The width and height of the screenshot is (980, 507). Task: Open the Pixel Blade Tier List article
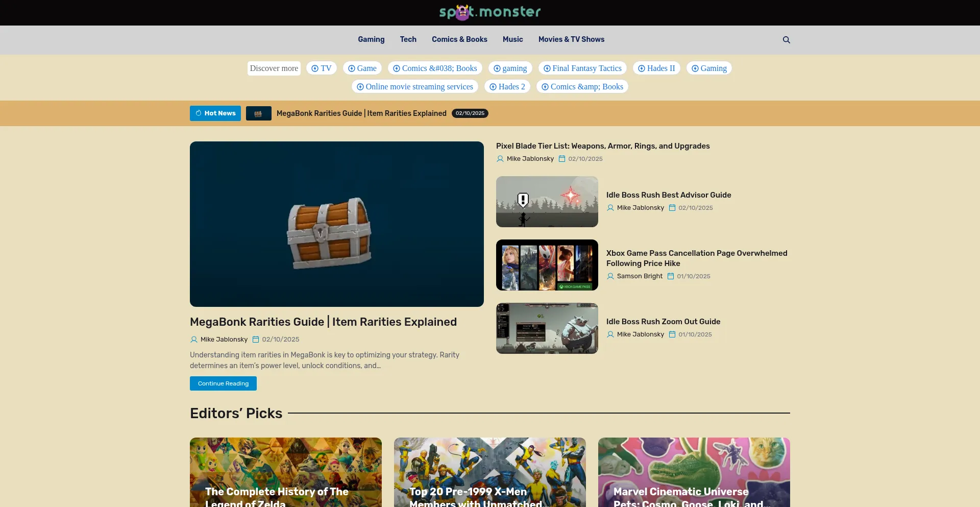click(x=602, y=146)
